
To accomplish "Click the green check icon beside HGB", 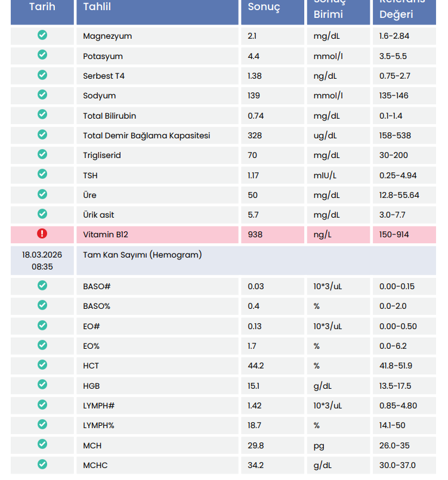I will click(42, 385).
